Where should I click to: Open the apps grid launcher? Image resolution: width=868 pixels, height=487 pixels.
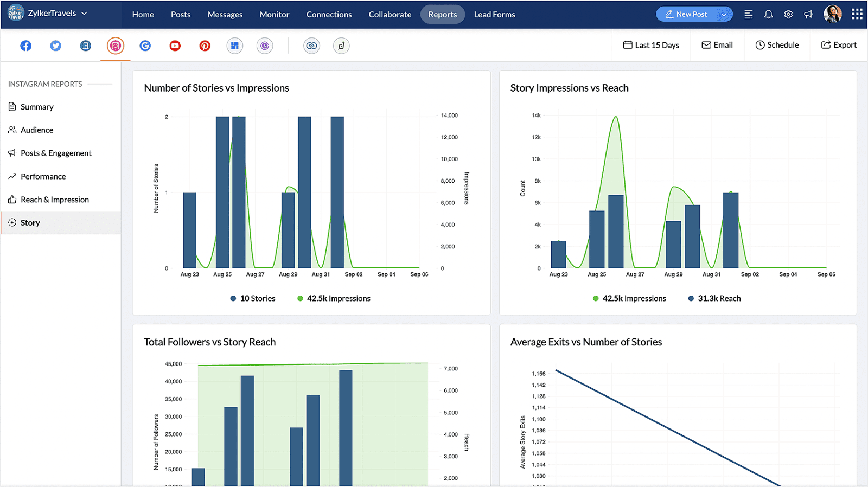coord(857,14)
